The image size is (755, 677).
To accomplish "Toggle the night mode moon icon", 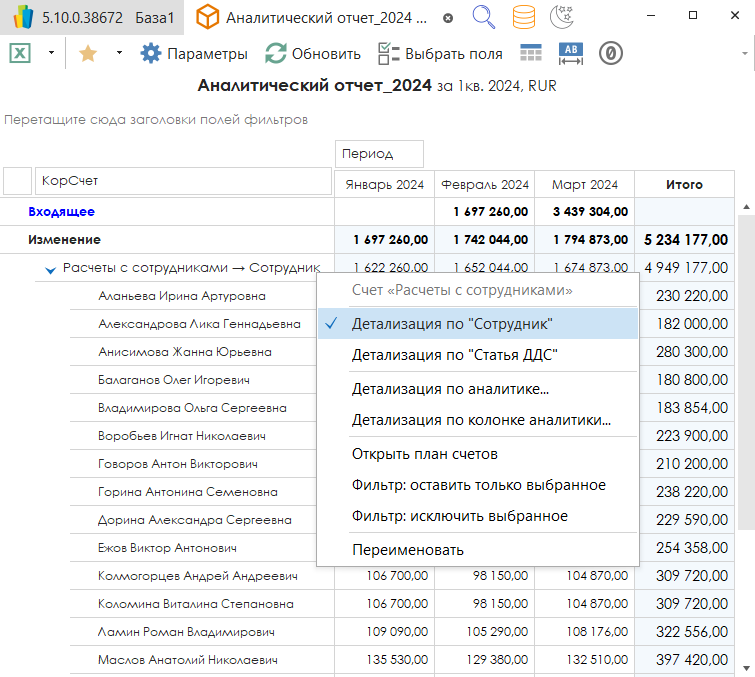I will pyautogui.click(x=562, y=17).
